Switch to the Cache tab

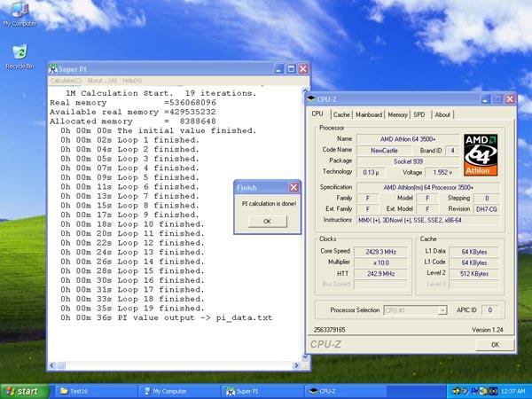coord(341,114)
